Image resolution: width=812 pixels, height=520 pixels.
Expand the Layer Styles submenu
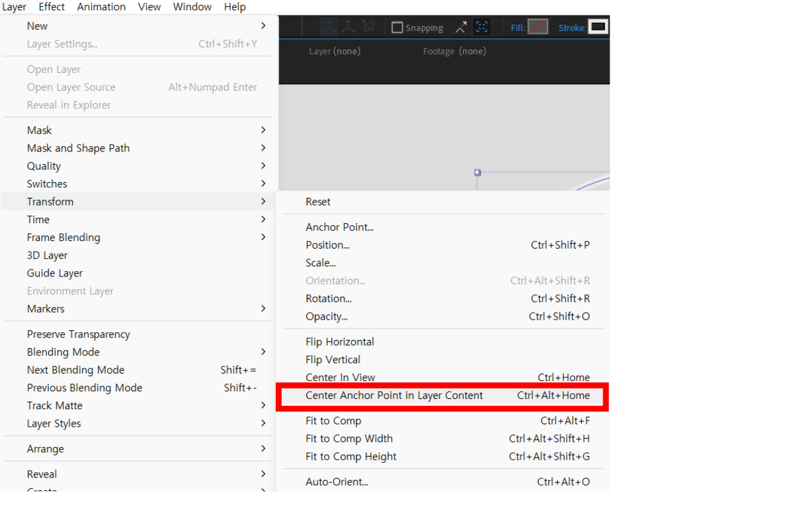coord(137,423)
